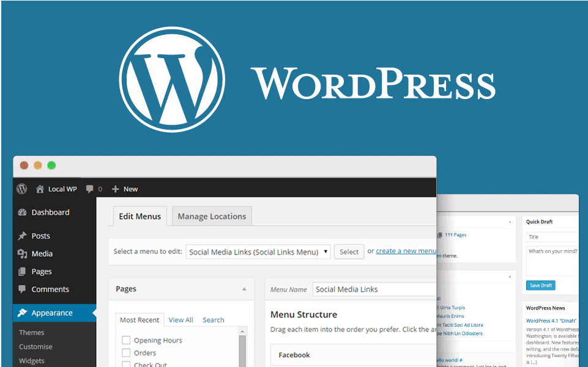Click Title field in Quick Draft
This screenshot has height=367, width=588.
click(553, 237)
